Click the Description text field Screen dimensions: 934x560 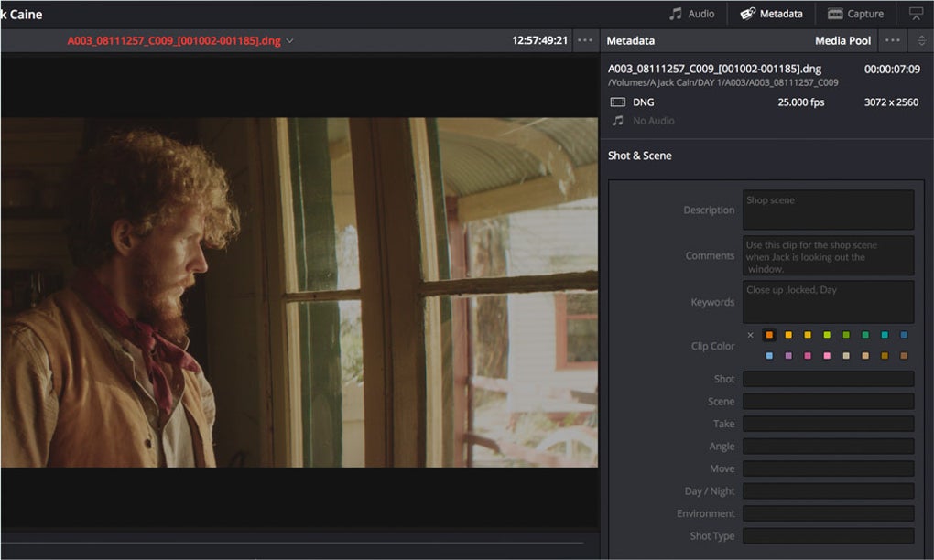[x=827, y=210]
